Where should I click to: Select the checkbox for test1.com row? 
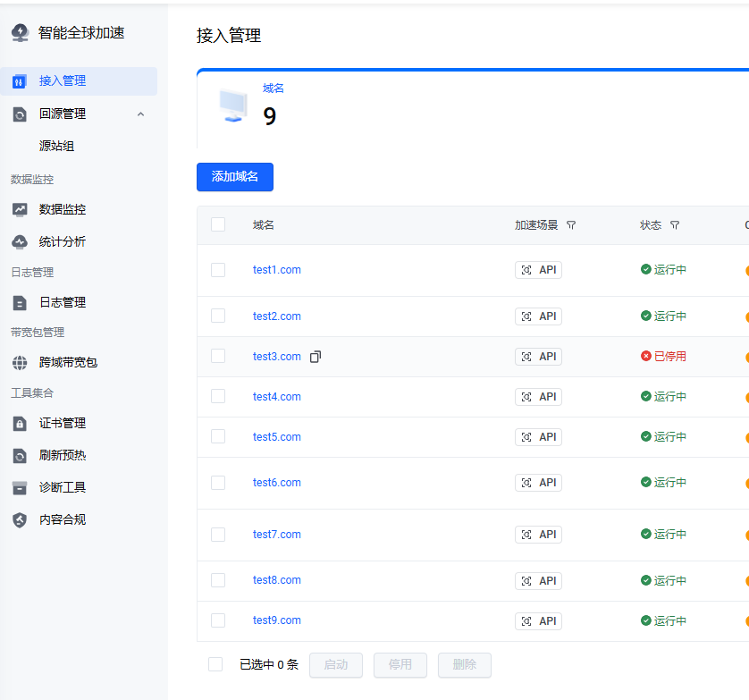pyautogui.click(x=218, y=270)
